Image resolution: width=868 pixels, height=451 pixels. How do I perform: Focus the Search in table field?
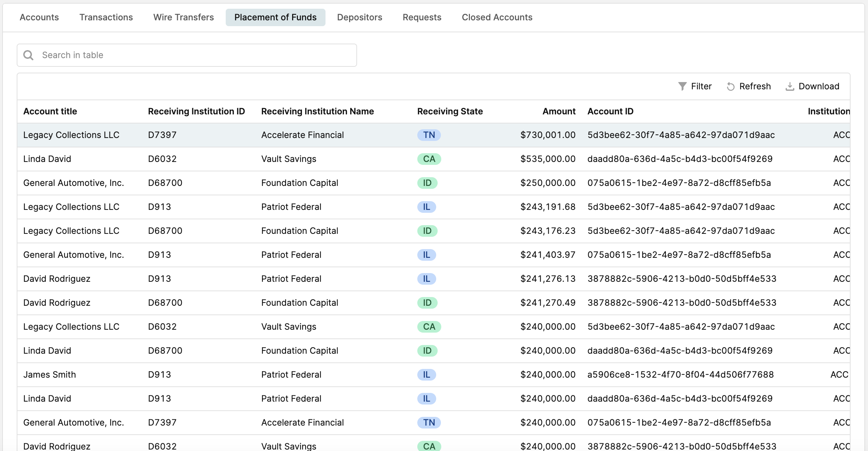click(x=187, y=55)
